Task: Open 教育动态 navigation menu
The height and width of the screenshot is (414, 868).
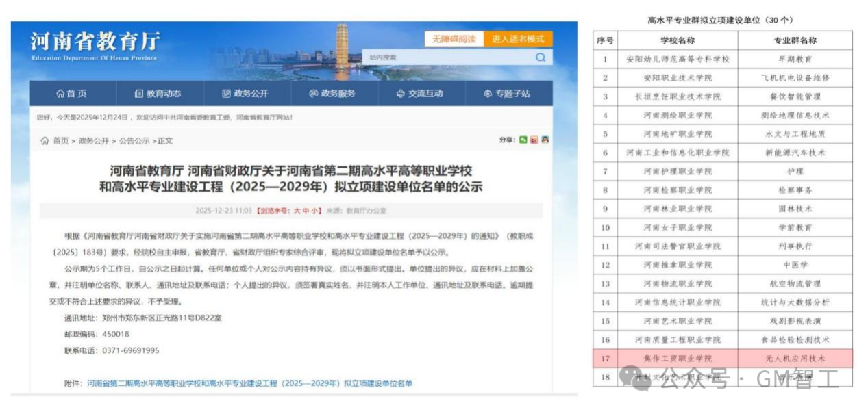Action: (159, 94)
